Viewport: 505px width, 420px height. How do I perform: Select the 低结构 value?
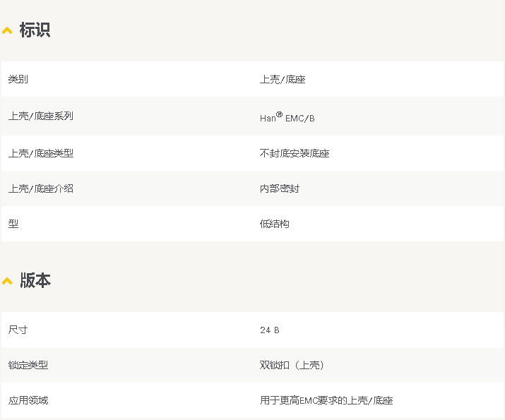[x=275, y=224]
